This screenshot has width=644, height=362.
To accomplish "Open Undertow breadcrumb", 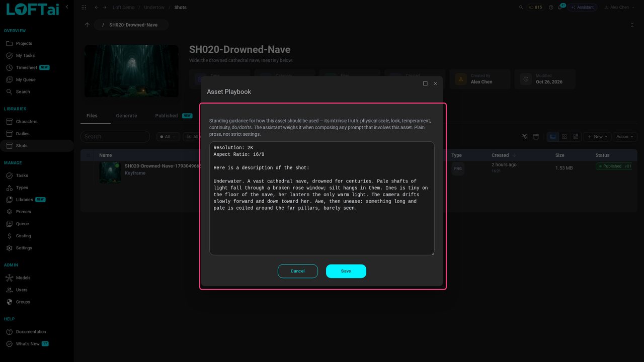I will 154,8.
